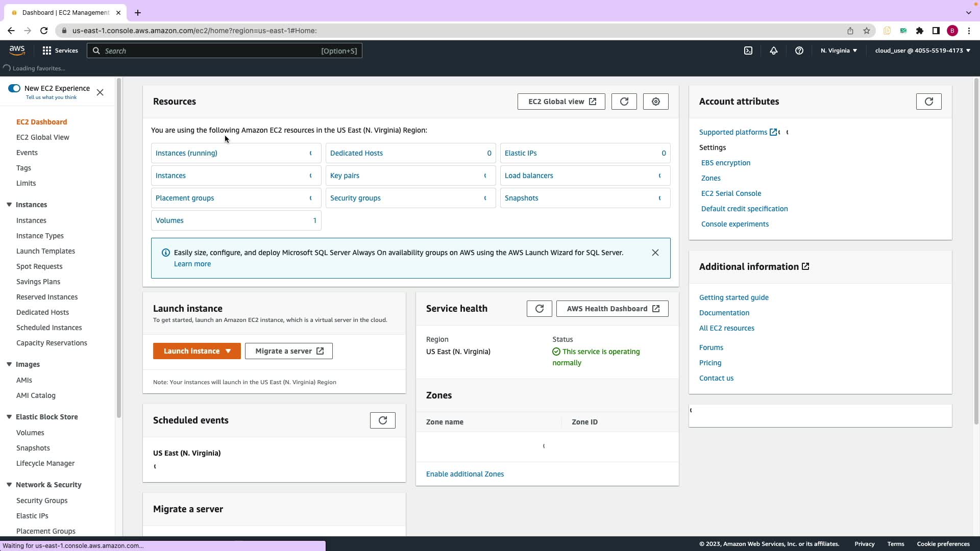Open the AWS CloudShell icon
This screenshot has width=980, height=551.
click(x=748, y=51)
